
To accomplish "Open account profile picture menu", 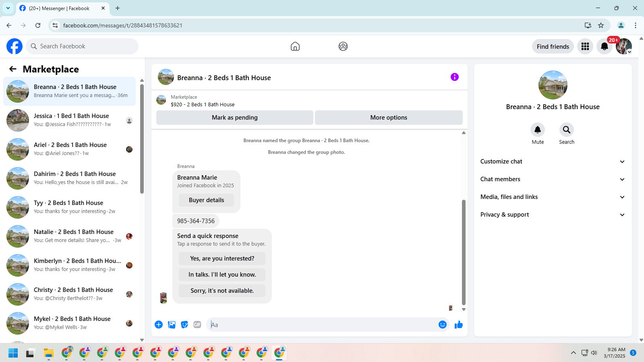I will (x=624, y=46).
